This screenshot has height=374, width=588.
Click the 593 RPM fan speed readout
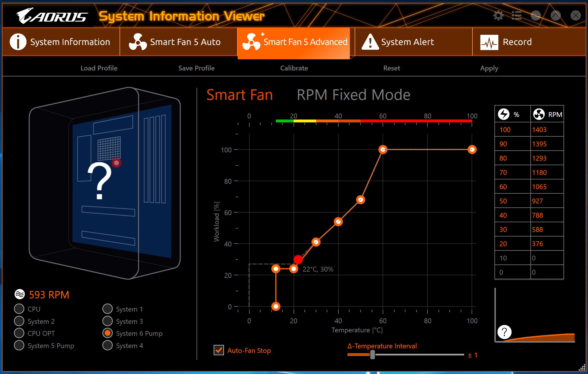coord(49,295)
